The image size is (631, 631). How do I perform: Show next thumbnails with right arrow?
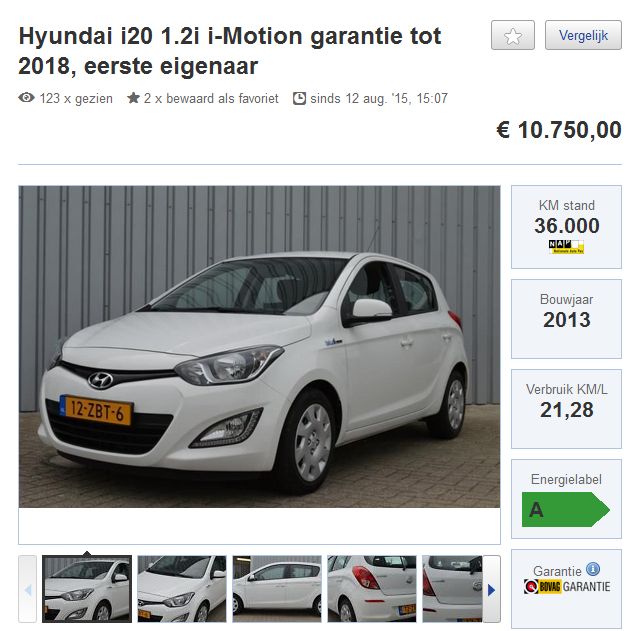pyautogui.click(x=491, y=590)
